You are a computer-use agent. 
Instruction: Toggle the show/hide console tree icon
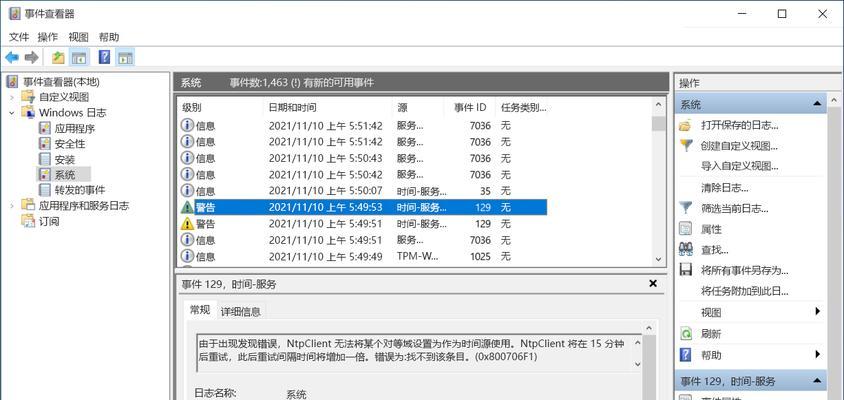click(79, 58)
